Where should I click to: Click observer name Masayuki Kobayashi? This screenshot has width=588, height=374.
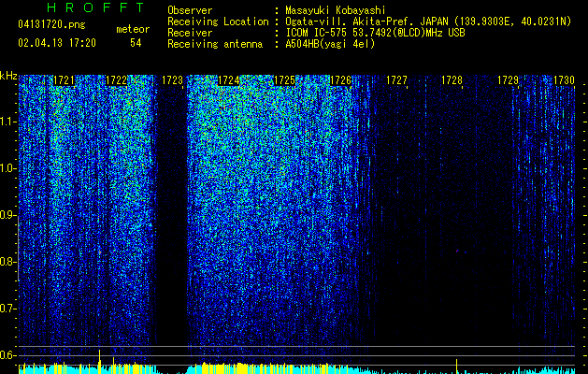(336, 10)
